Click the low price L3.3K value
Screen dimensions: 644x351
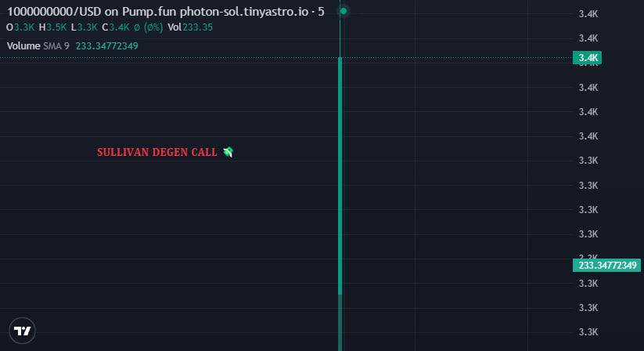coord(85,27)
